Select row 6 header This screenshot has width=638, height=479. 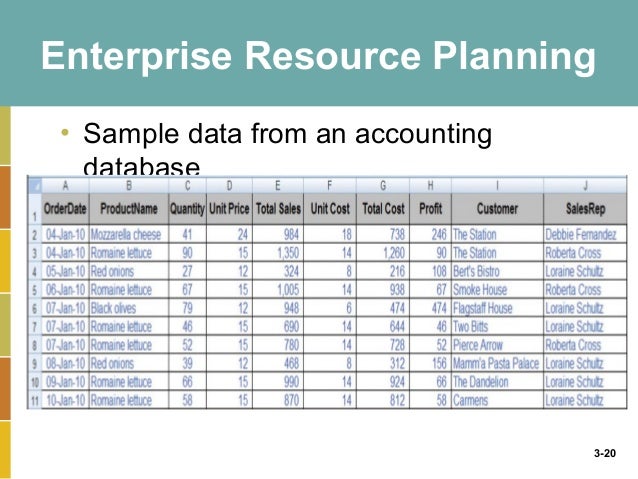pos(35,308)
